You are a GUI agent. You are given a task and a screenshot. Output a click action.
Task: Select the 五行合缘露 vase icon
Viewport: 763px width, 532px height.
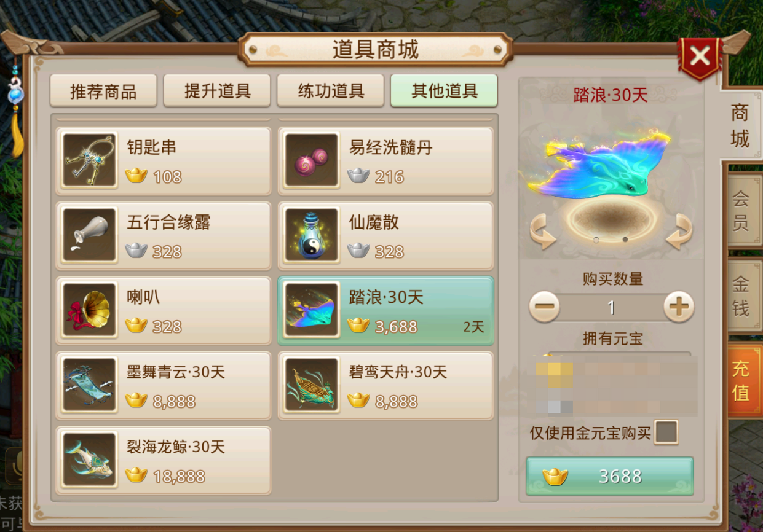(x=90, y=235)
